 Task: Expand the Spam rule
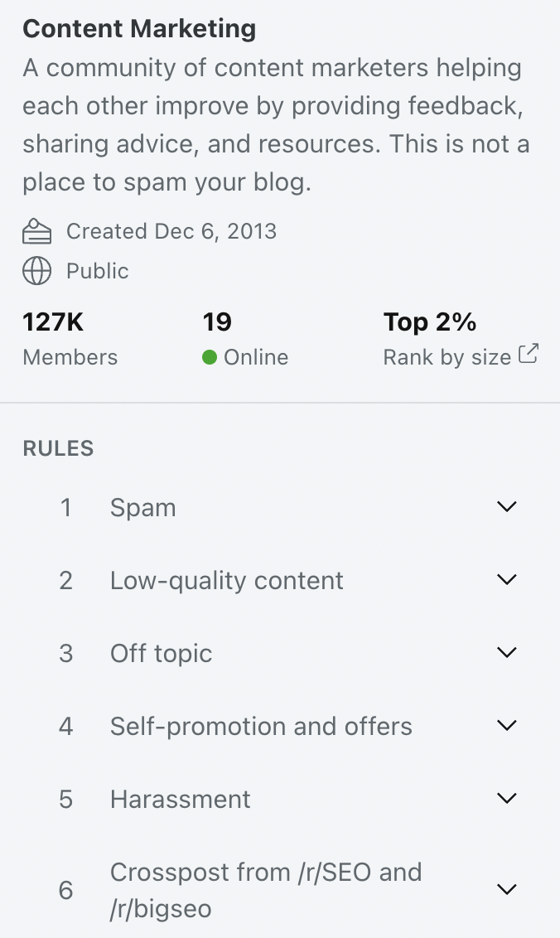507,506
